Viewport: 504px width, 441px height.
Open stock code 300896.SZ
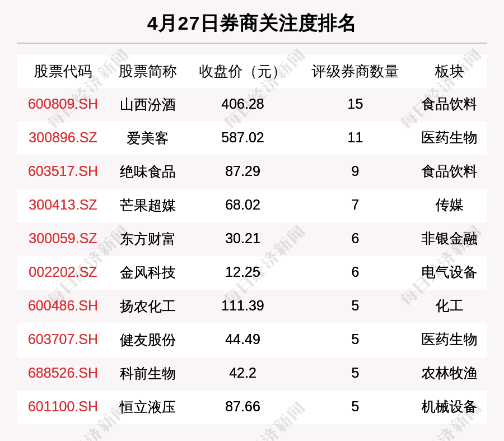click(63, 138)
